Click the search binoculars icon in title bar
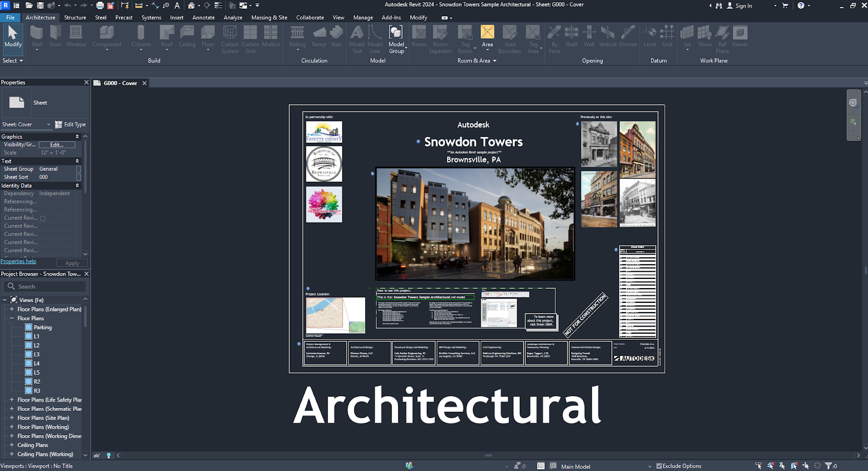868x471 pixels. tap(719, 5)
